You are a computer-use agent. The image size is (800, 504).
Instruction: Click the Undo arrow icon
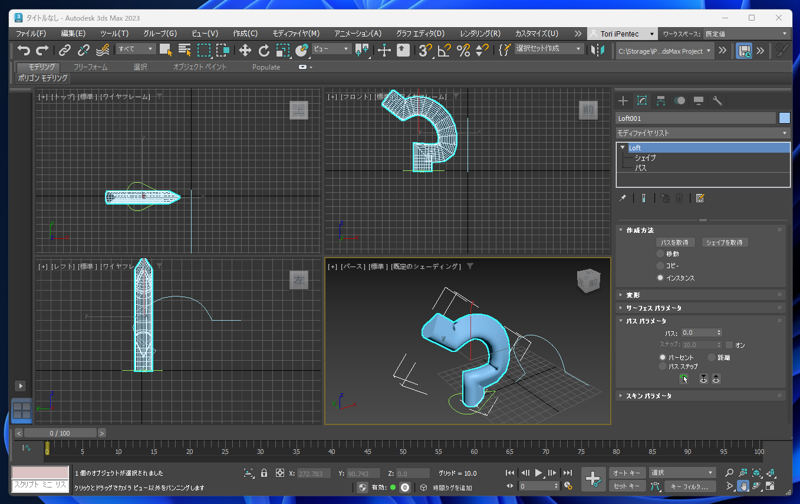pos(23,50)
